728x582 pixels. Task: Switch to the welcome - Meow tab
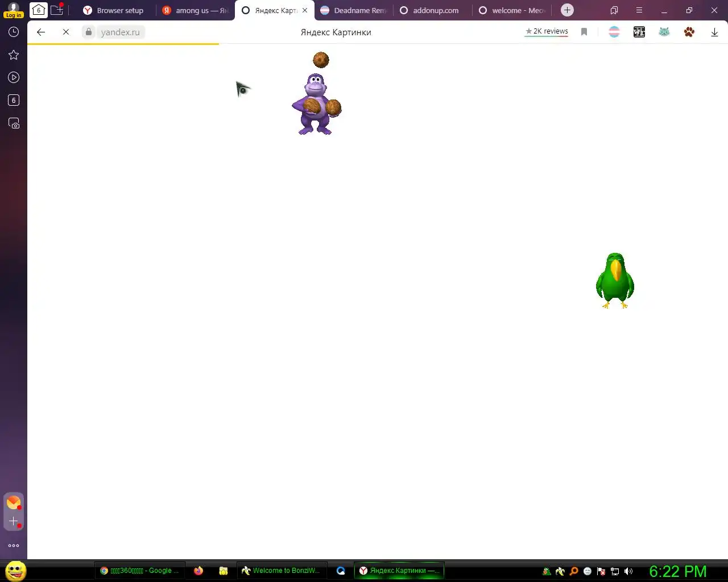(x=511, y=10)
